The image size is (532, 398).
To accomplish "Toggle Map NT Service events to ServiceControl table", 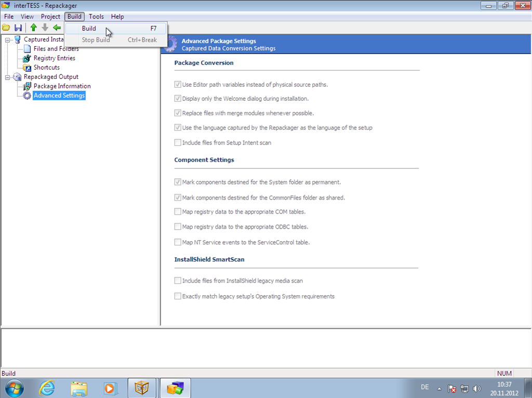I will pos(178,242).
